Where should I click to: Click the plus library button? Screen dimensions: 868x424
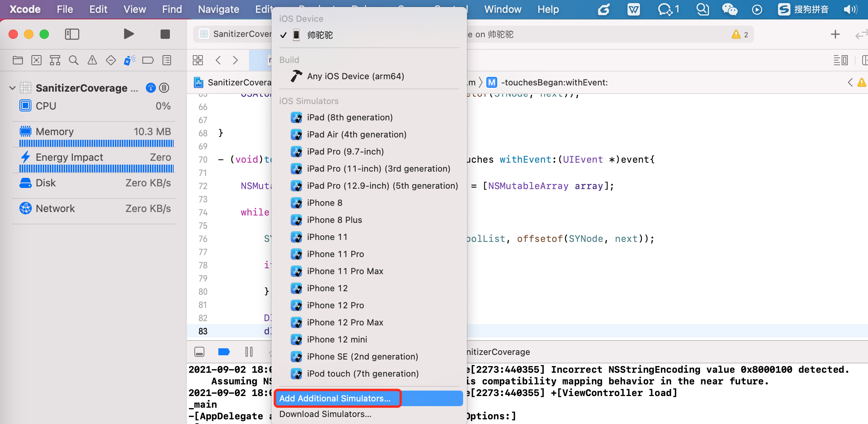tap(835, 35)
